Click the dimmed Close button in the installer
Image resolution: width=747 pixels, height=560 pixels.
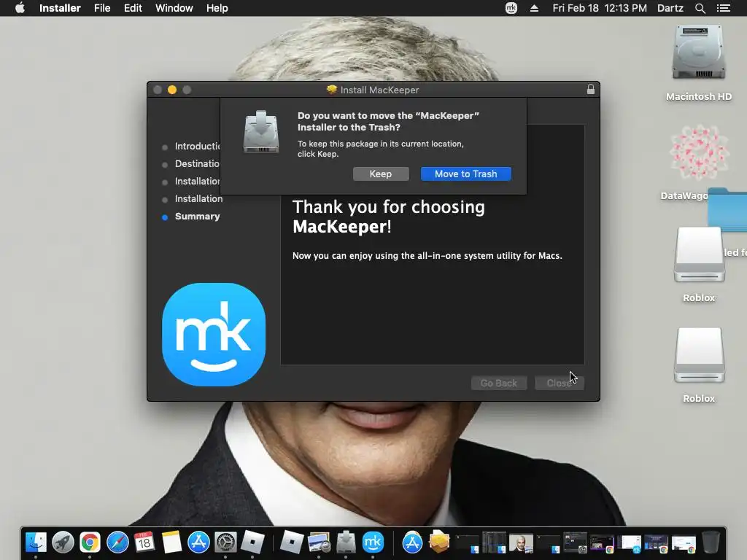pyautogui.click(x=560, y=383)
